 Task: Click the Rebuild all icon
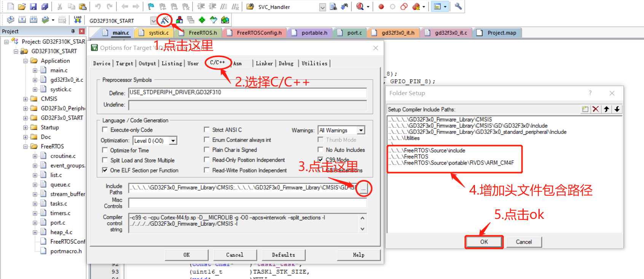coord(33,20)
